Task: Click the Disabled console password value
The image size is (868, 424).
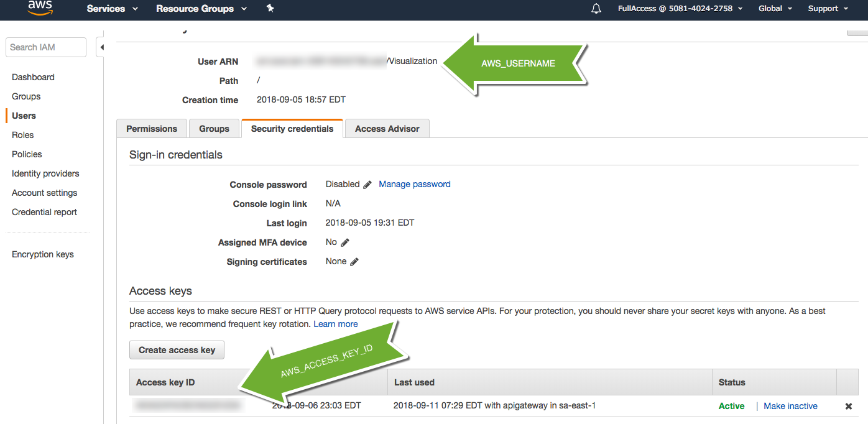Action: click(343, 184)
